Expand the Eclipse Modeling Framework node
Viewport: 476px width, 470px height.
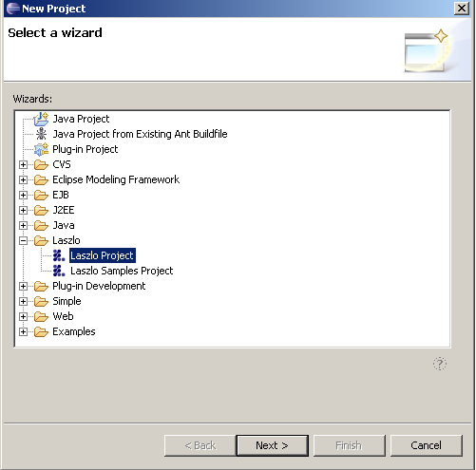coord(23,179)
